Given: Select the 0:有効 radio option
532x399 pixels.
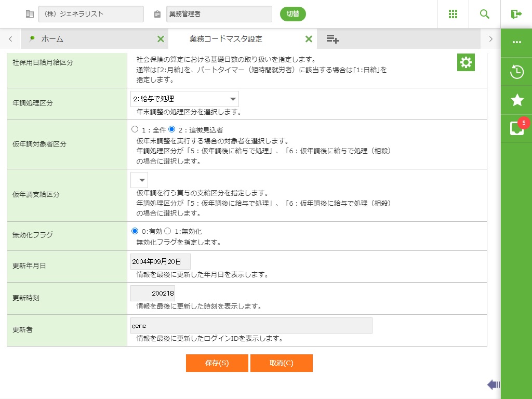Looking at the screenshot, I should pos(135,231).
